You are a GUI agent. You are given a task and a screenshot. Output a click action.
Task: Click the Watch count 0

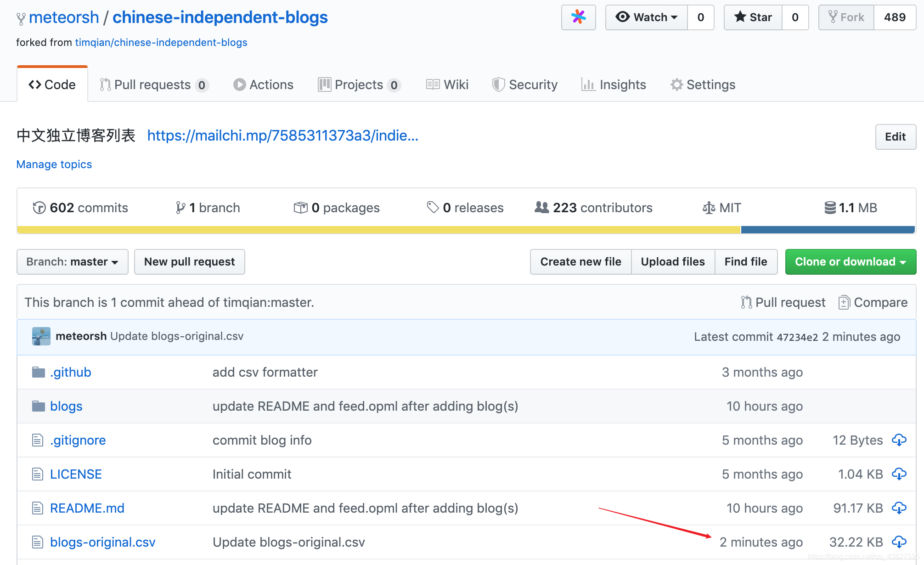click(701, 17)
